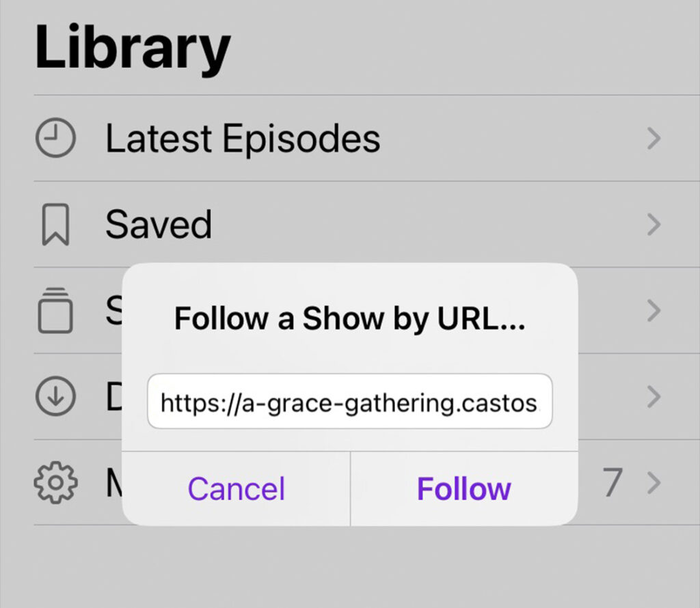Expand the Latest Episodes row chevron

click(x=654, y=139)
